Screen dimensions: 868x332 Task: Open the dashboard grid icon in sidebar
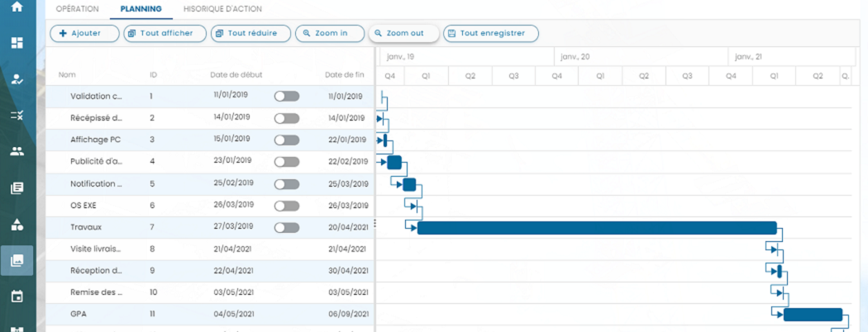pyautogui.click(x=17, y=43)
